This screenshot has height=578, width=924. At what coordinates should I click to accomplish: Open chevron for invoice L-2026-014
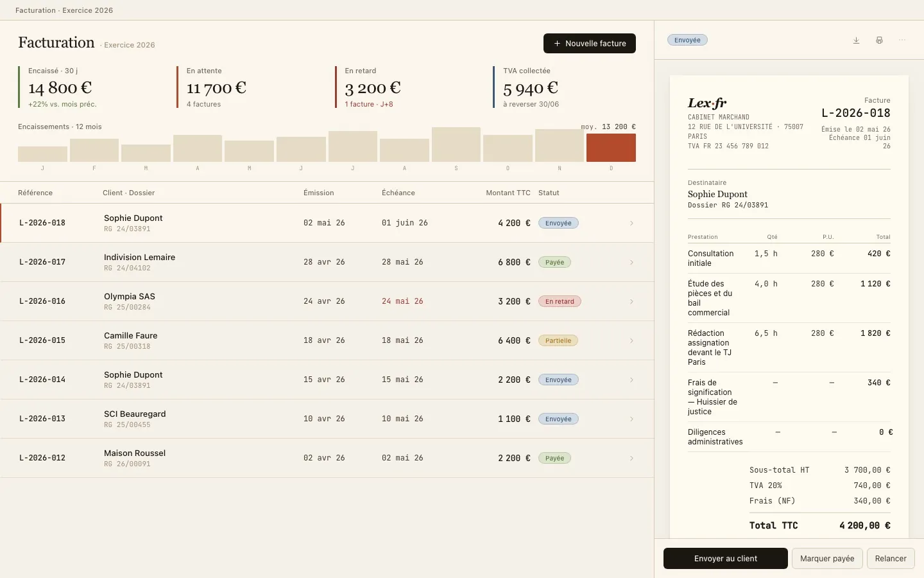click(631, 380)
